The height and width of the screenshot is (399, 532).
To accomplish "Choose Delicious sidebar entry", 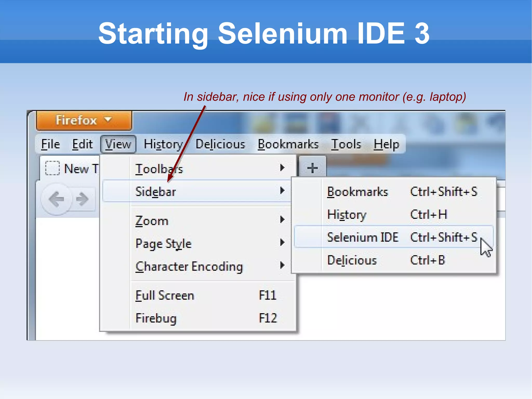I will coord(352,260).
